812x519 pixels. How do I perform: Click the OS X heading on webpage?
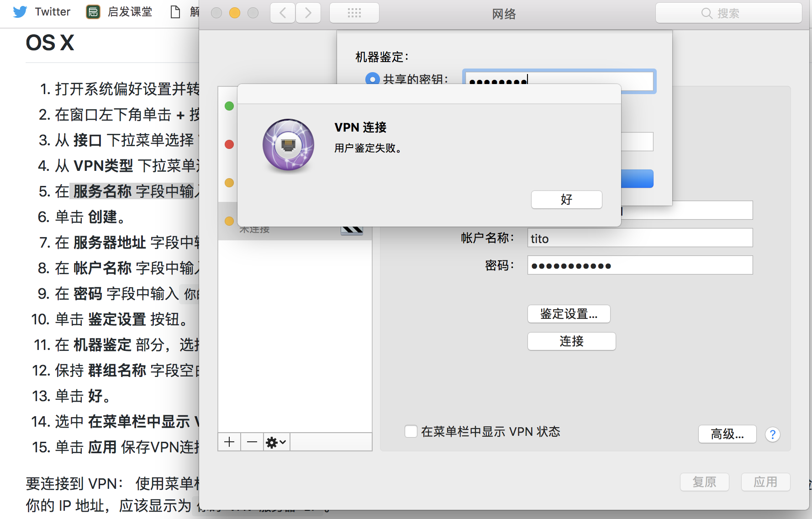(50, 43)
